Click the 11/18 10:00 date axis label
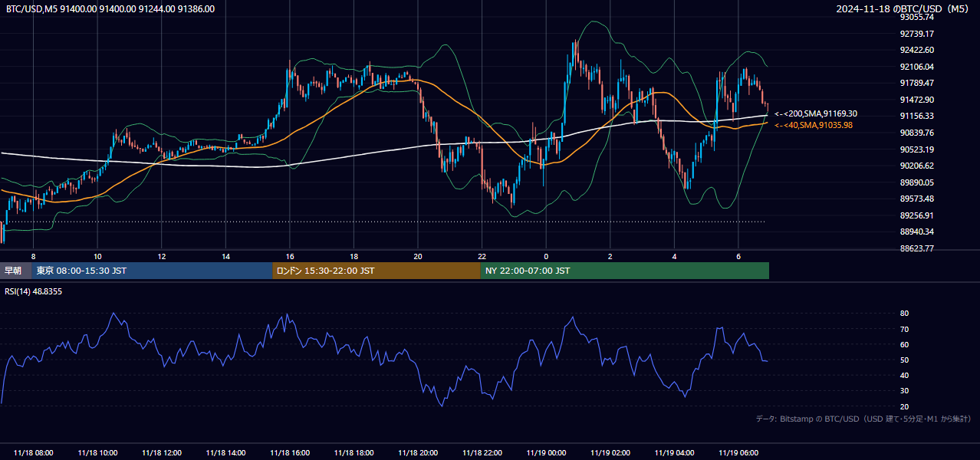This screenshot has height=460, width=980. [97, 453]
